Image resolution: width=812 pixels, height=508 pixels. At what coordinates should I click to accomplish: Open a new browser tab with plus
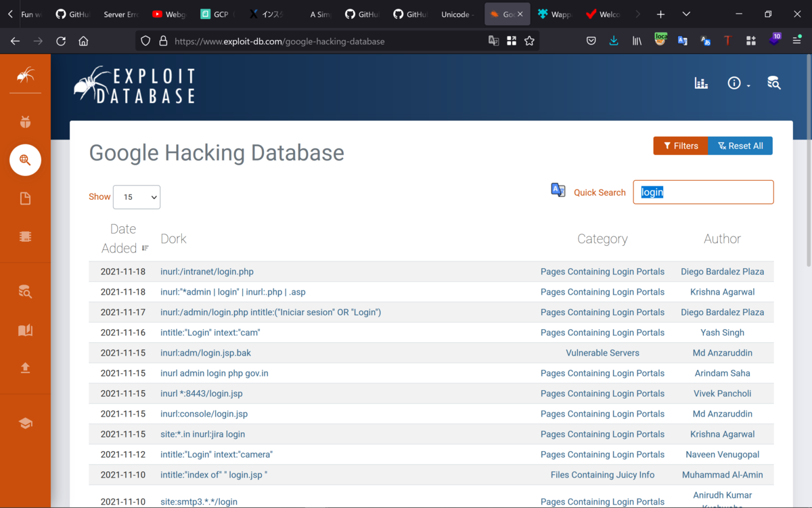click(661, 14)
